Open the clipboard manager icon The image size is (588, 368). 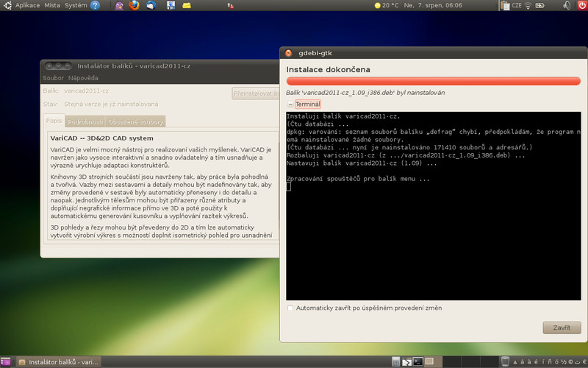[505, 5]
